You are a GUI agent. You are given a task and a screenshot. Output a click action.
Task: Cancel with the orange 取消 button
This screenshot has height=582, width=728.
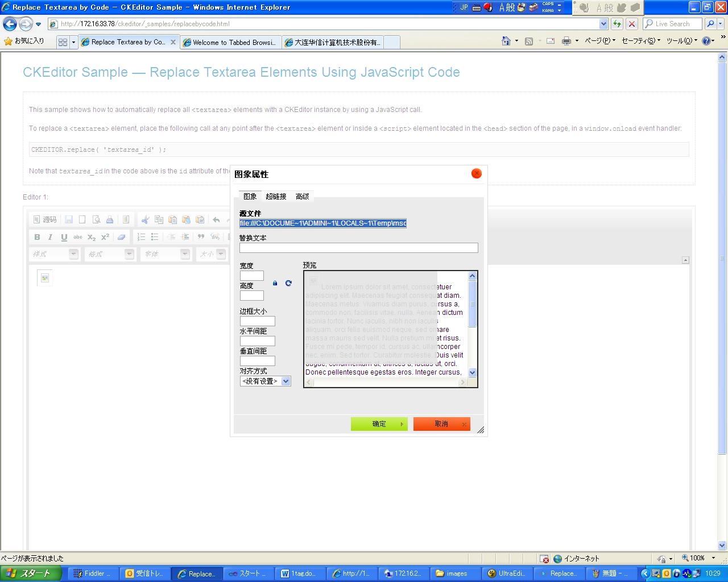[442, 424]
